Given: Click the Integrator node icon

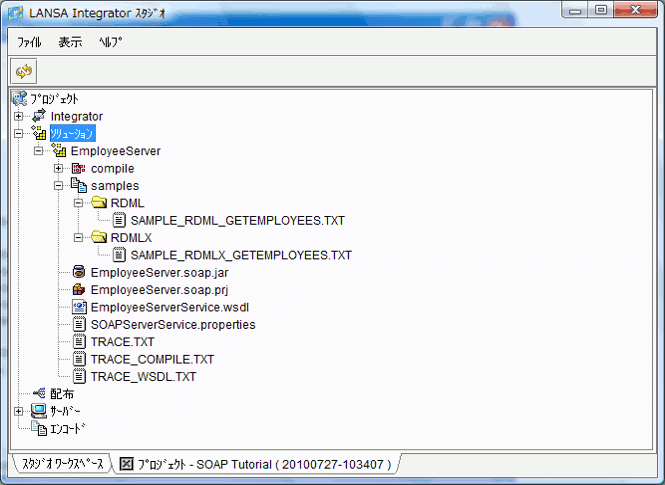Looking at the screenshot, I should [x=39, y=116].
